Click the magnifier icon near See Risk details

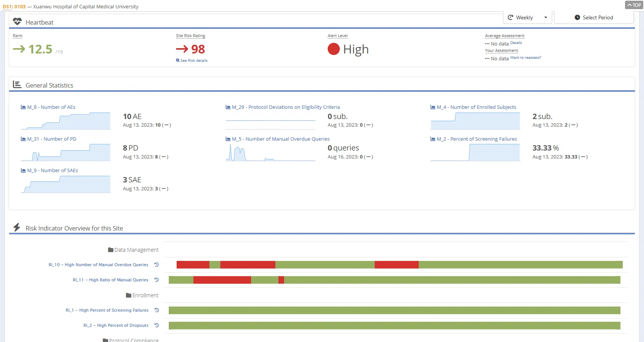[178, 61]
